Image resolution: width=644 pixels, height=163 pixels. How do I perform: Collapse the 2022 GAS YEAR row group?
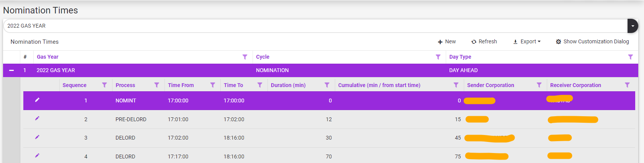point(11,70)
